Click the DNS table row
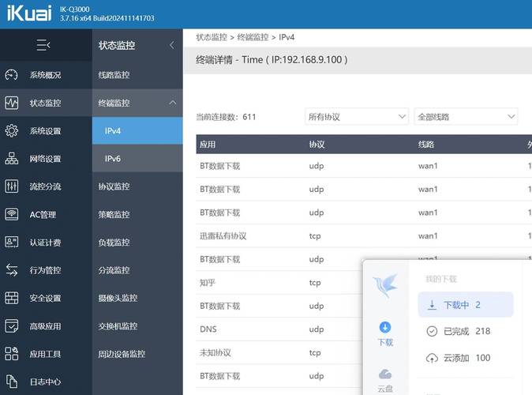This screenshot has height=395, width=532. pos(279,329)
